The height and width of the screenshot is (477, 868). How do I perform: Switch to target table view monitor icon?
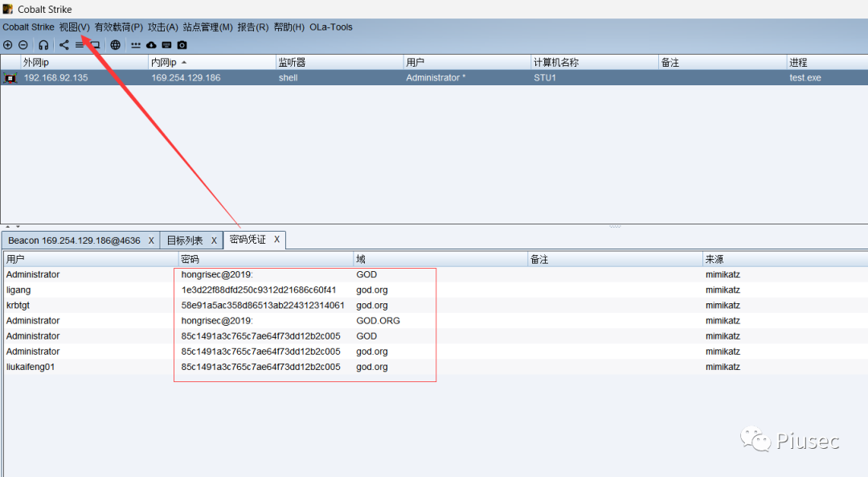click(95, 45)
